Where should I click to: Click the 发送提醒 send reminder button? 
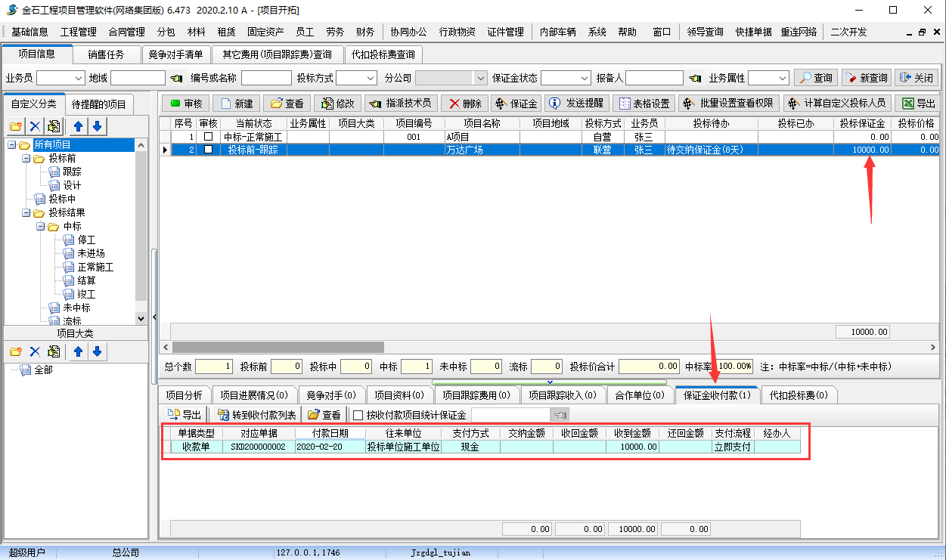[575, 104]
